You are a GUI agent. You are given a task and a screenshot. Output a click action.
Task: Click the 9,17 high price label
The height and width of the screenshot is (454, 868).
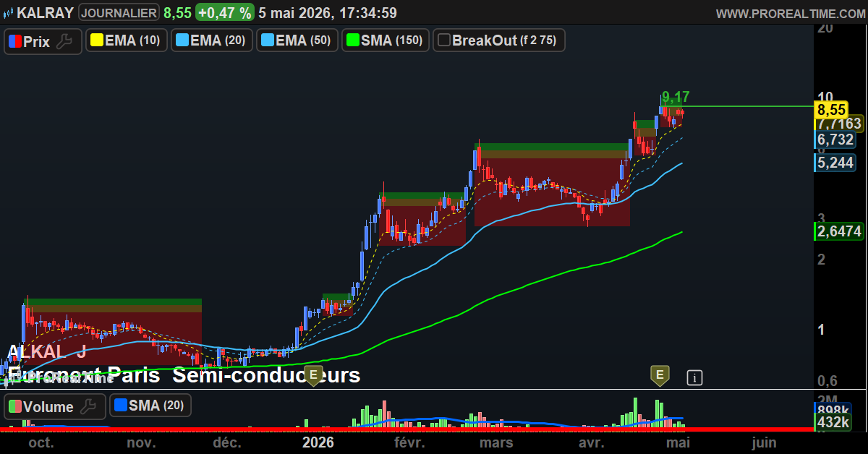pyautogui.click(x=676, y=97)
